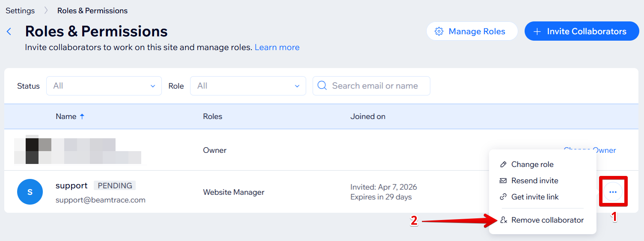The height and width of the screenshot is (241, 644).
Task: Sort by the Name column arrow
Action: (82, 116)
